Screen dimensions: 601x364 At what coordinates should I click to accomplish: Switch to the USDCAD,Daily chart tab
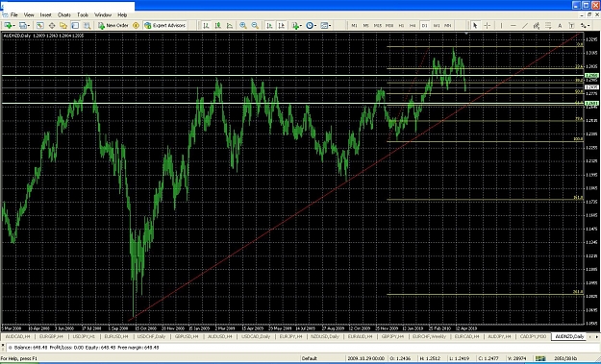pos(256,336)
